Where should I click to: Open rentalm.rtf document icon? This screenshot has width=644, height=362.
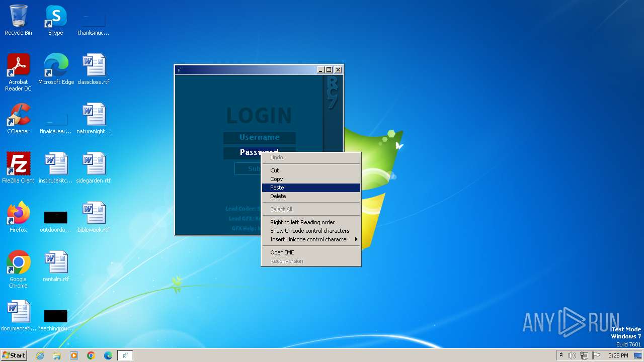pyautogui.click(x=56, y=266)
